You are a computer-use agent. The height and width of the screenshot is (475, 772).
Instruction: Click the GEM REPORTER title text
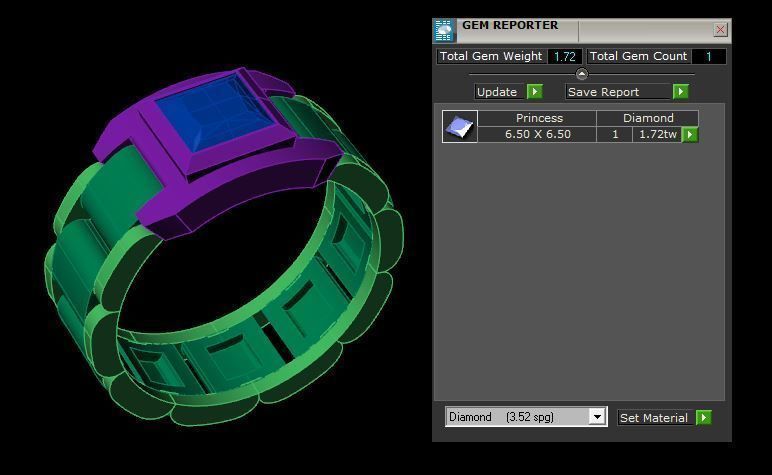pos(510,25)
